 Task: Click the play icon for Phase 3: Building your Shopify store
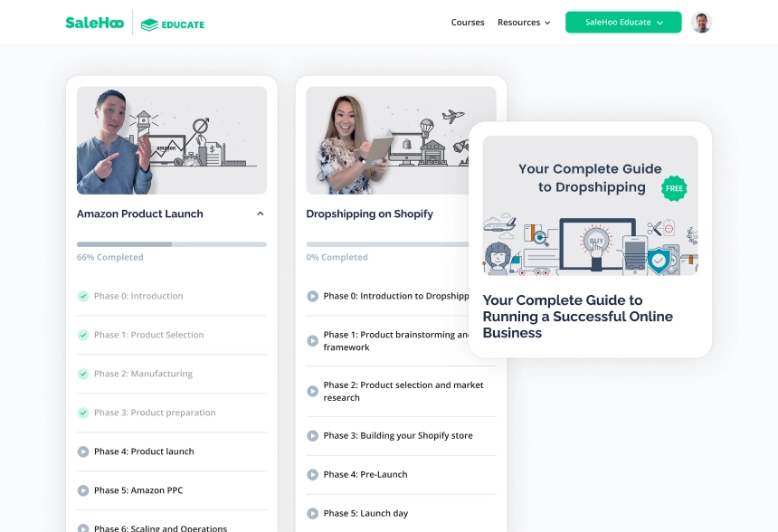(311, 435)
